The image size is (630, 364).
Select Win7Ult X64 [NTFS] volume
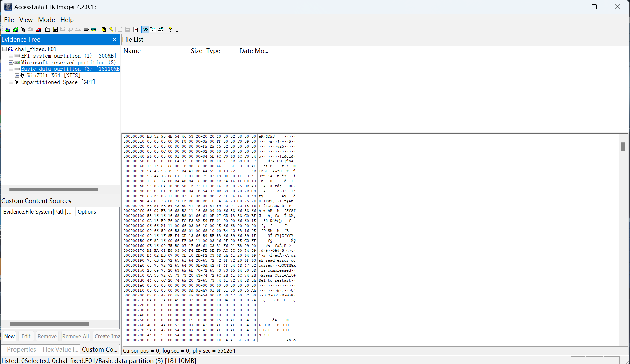(x=54, y=75)
